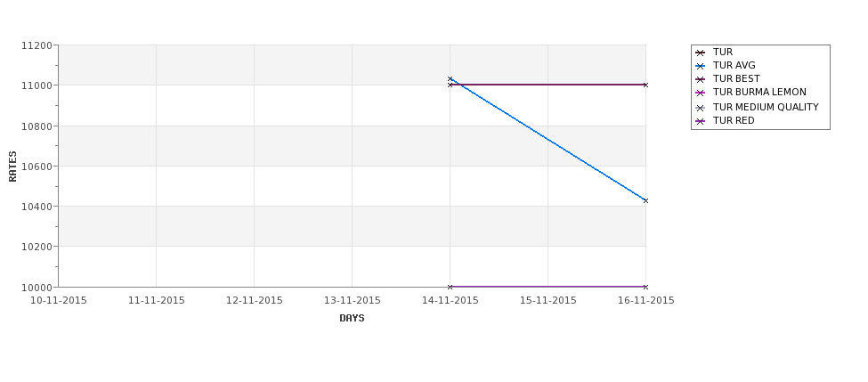868x382 pixels.
Task: Click the 11000 rate point on 16-11-2015
Action: tap(645, 85)
